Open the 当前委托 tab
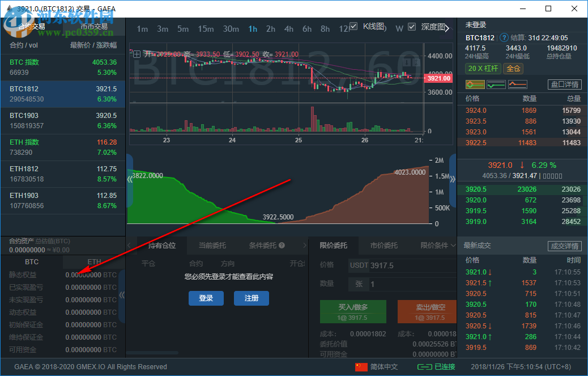 pyautogui.click(x=212, y=246)
